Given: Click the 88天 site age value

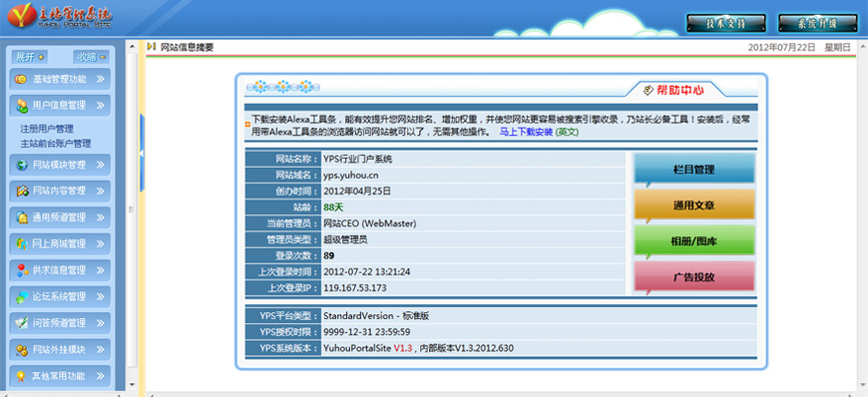Looking at the screenshot, I should tap(333, 207).
